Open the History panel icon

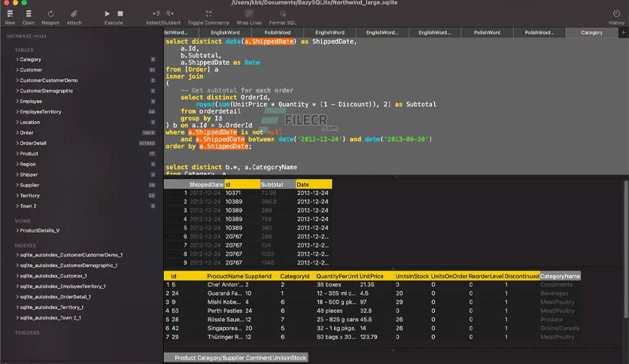[x=616, y=14]
